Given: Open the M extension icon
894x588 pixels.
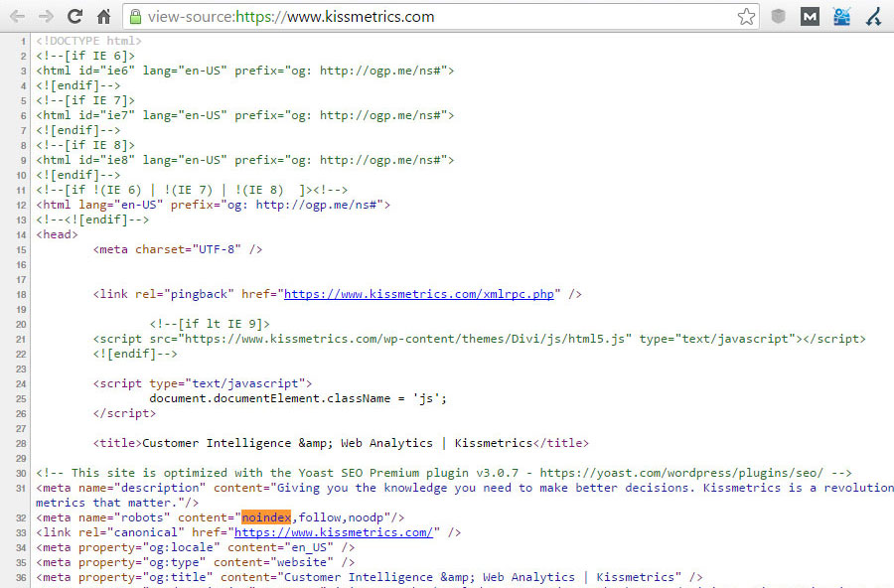Looking at the screenshot, I should pyautogui.click(x=810, y=17).
